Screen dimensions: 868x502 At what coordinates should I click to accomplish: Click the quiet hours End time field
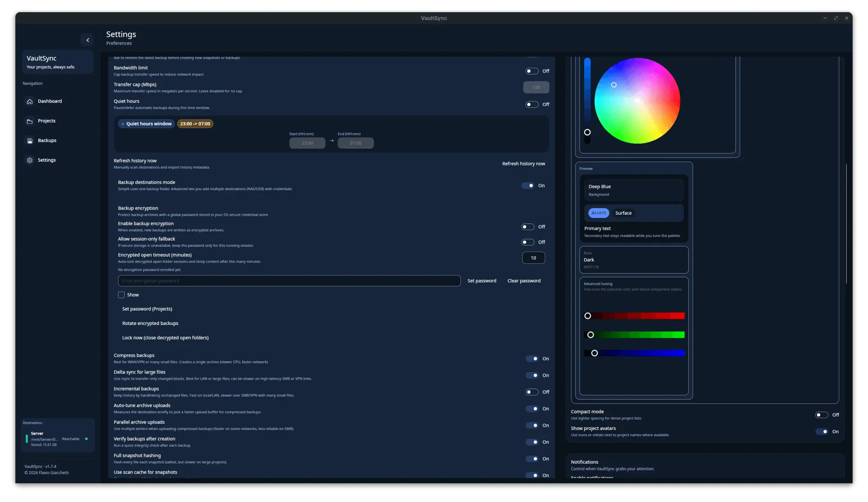[x=356, y=143]
